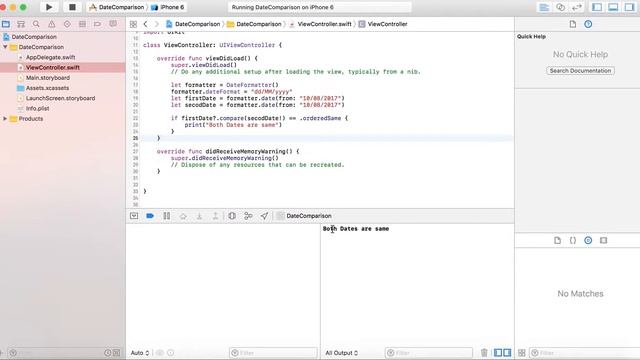Show the File Template library
The image size is (640, 360).
pyautogui.click(x=558, y=240)
